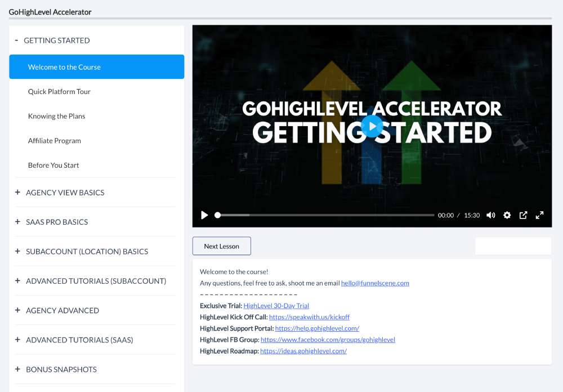Screen dimensions: 563x392
Task: Open the HighLevel 30-Day Trial link
Action: [x=276, y=306]
